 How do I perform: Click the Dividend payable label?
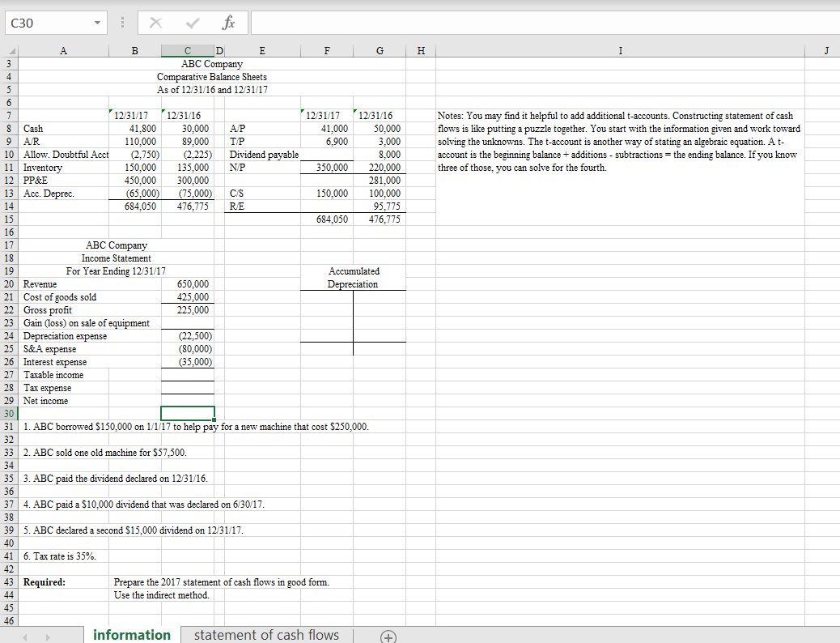click(264, 155)
